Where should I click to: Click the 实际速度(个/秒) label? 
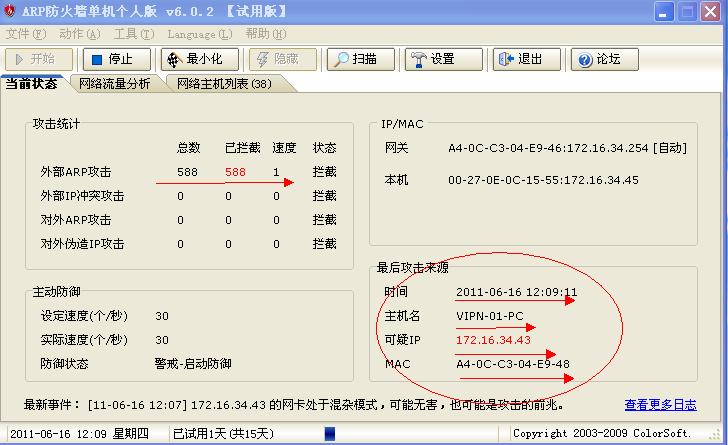[x=84, y=340]
